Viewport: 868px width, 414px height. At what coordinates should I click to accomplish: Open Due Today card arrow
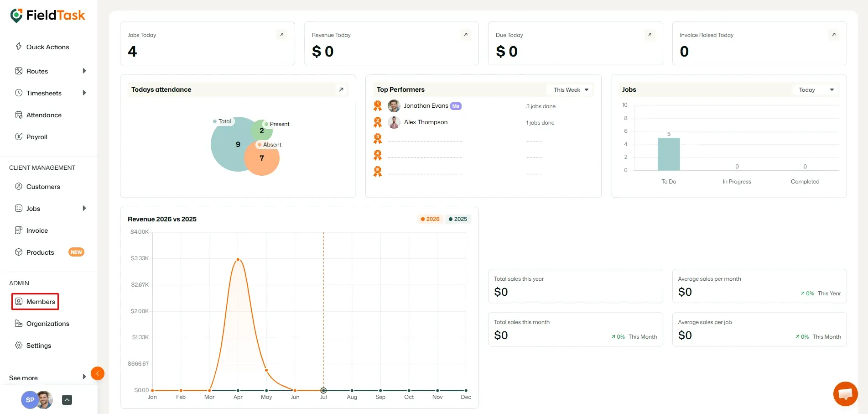(x=650, y=35)
